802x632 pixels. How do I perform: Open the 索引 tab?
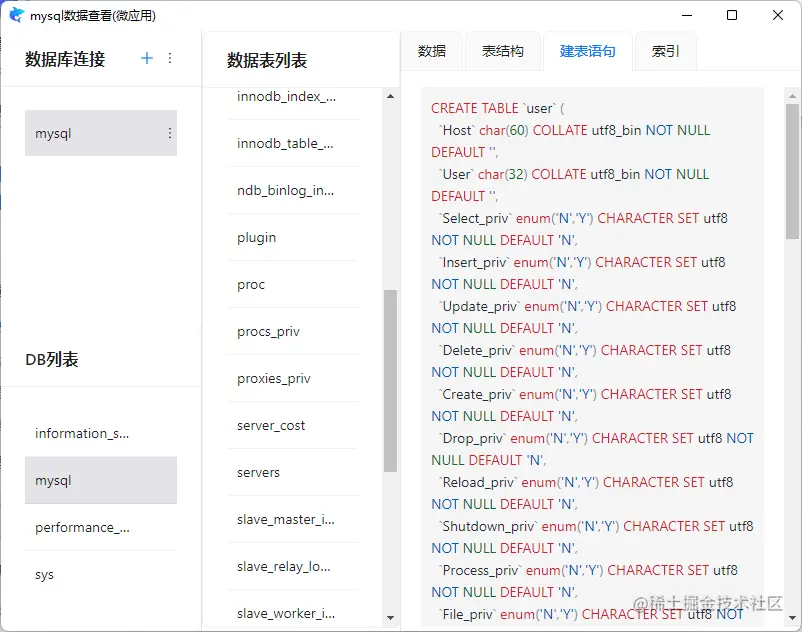pyautogui.click(x=665, y=51)
